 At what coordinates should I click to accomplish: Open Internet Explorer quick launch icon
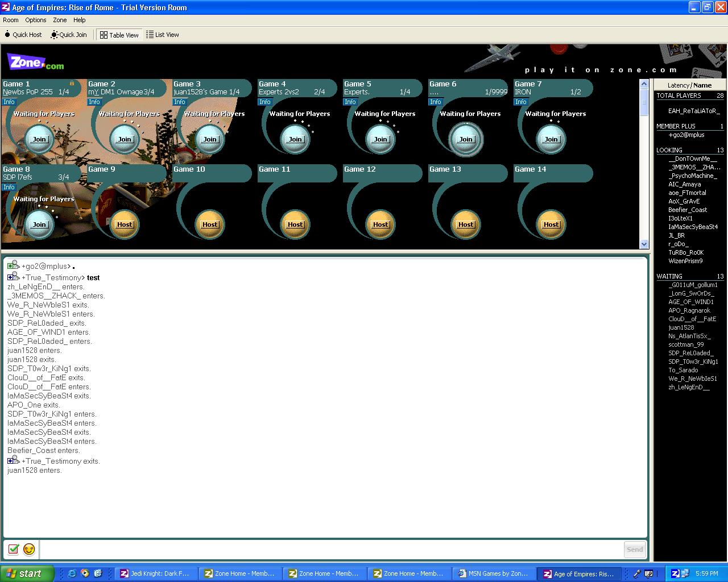tap(72, 573)
